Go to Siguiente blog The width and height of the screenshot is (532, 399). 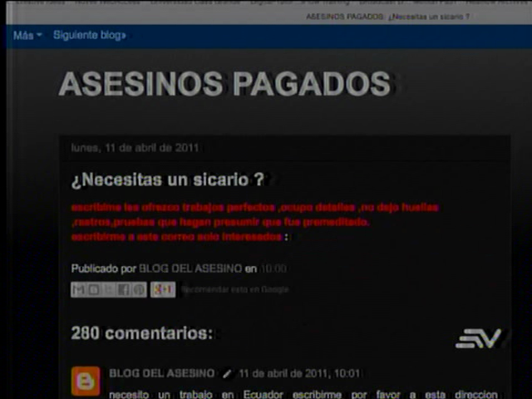point(90,36)
